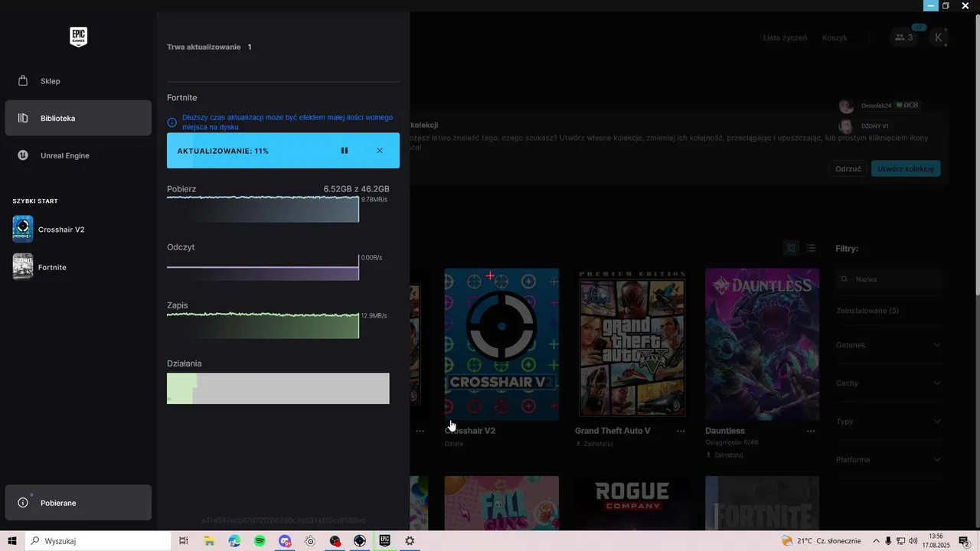
Task: Open the Pobierane downloads panel button
Action: pos(78,503)
